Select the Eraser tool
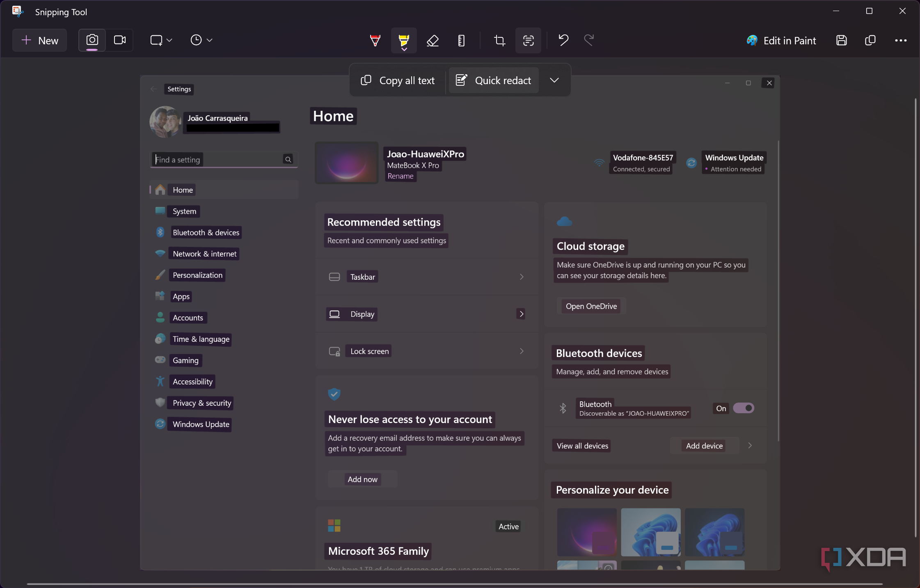 [433, 40]
